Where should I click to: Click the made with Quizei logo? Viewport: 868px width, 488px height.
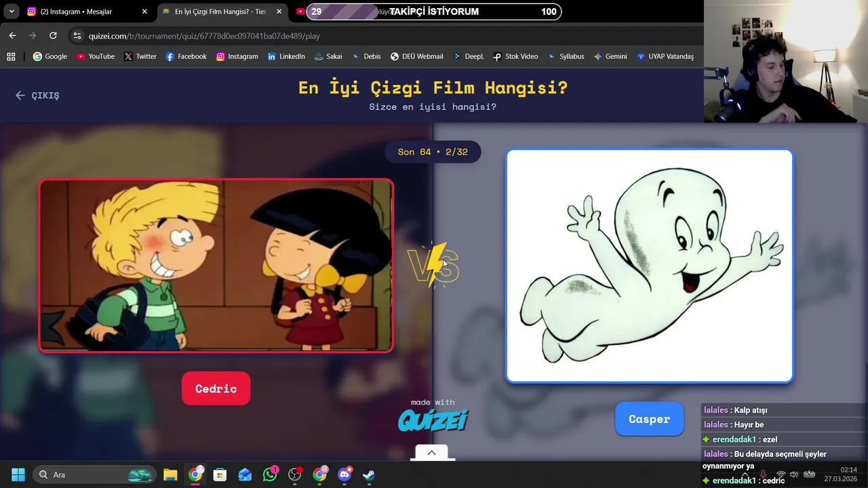pyautogui.click(x=433, y=415)
